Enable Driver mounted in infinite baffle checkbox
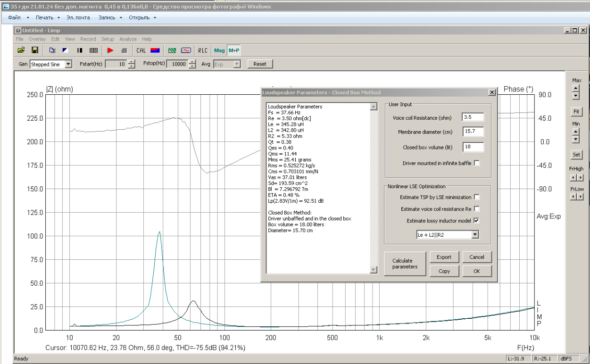590x364 pixels. click(477, 163)
